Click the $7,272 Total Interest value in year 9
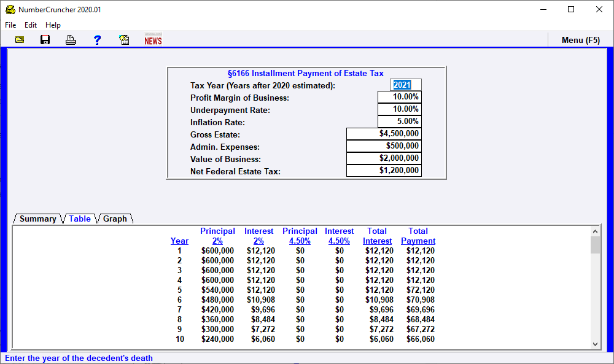Screen dimensions: 614x364 [381, 330]
